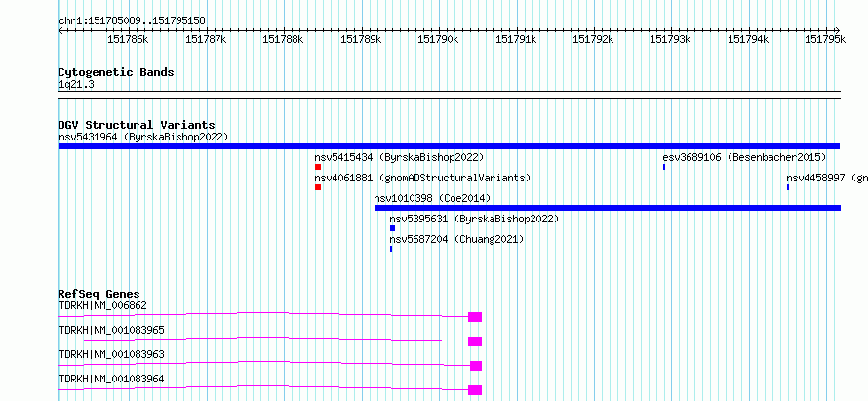This screenshot has height=401, width=868.
Task: Click the 151790k ruler tick label
Action: [438, 39]
